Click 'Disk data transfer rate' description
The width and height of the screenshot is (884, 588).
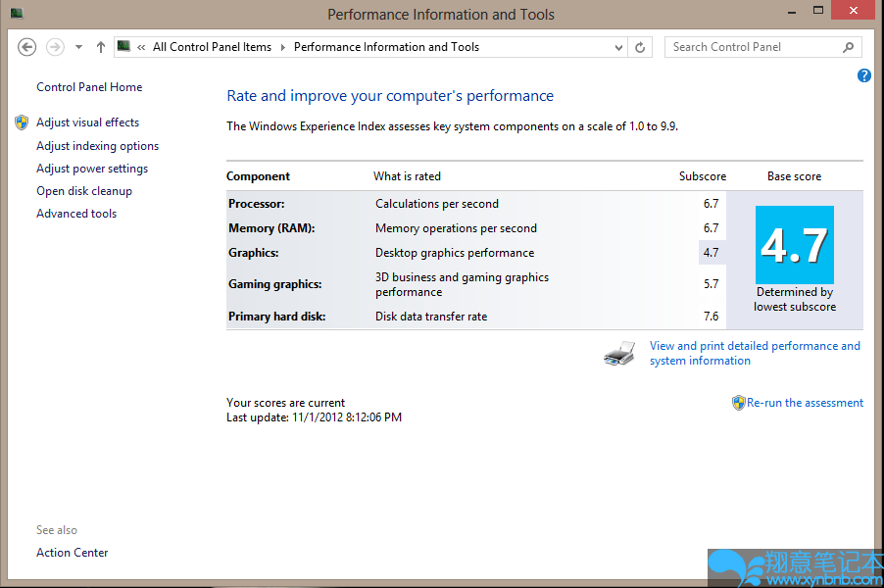(431, 317)
